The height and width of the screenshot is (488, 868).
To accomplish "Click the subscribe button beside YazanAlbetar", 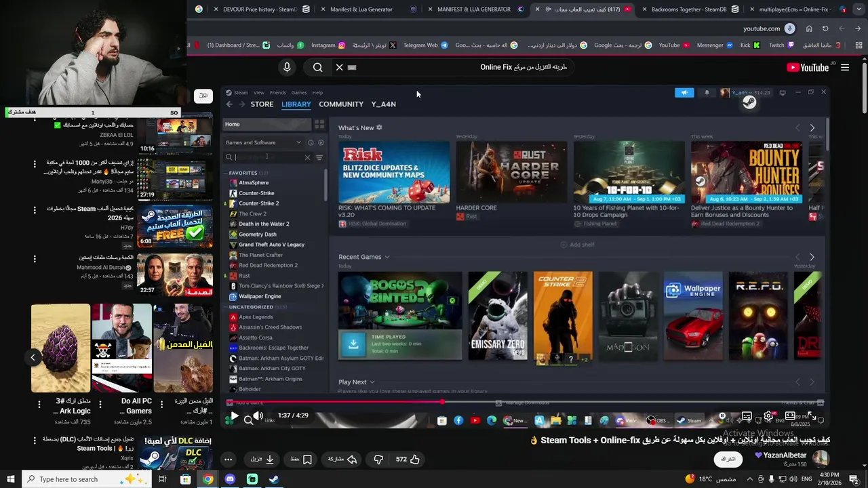I will tap(728, 459).
